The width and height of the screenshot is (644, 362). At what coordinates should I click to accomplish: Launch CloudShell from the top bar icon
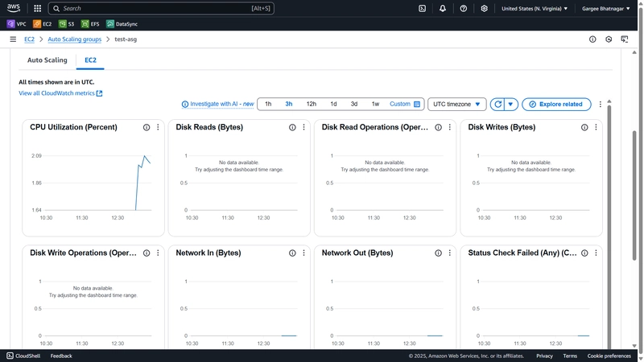tap(422, 8)
